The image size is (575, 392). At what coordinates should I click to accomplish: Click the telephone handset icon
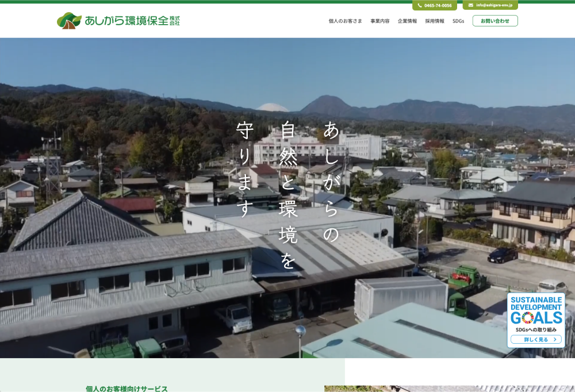click(x=420, y=5)
